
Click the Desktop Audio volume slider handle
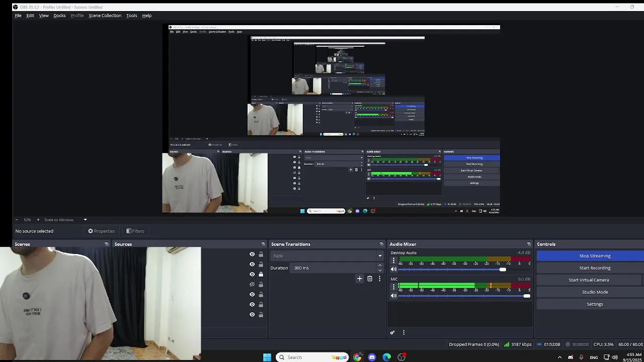(503, 269)
